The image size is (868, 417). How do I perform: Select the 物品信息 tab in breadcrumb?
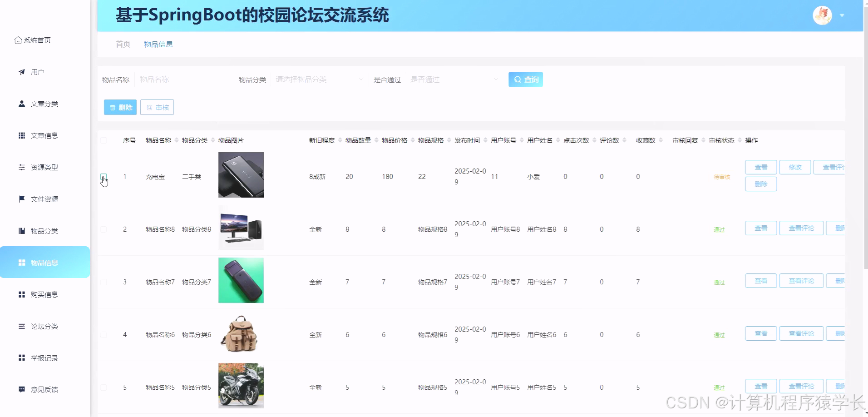pos(158,44)
